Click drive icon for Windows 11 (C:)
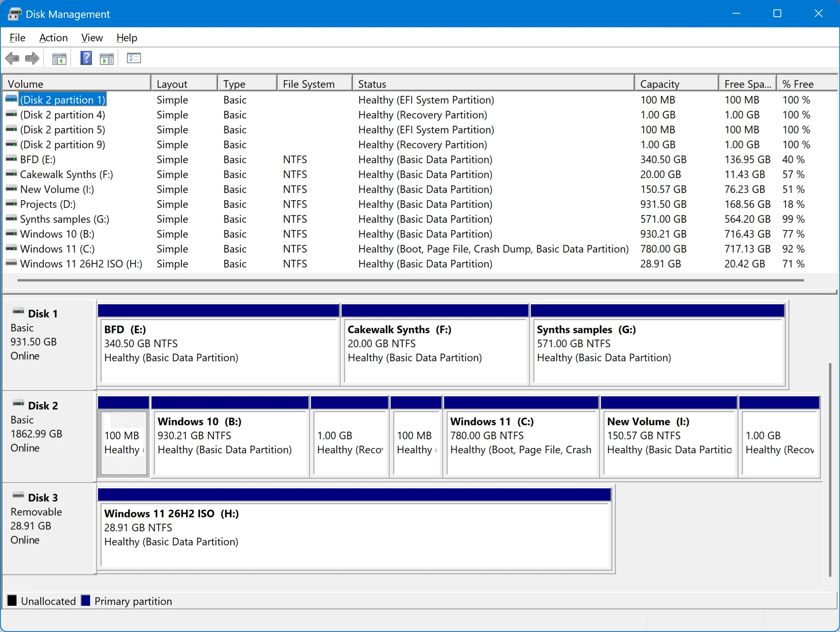This screenshot has height=632, width=840. 11,249
